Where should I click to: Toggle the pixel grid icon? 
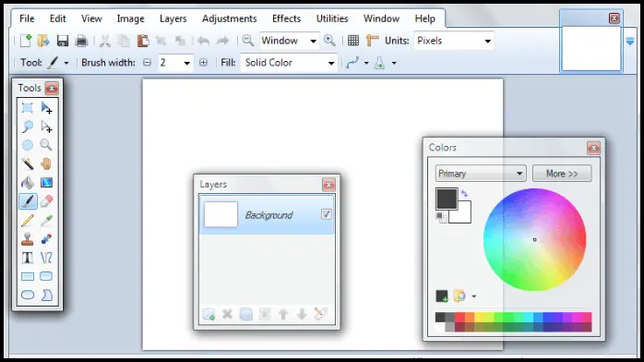[353, 41]
